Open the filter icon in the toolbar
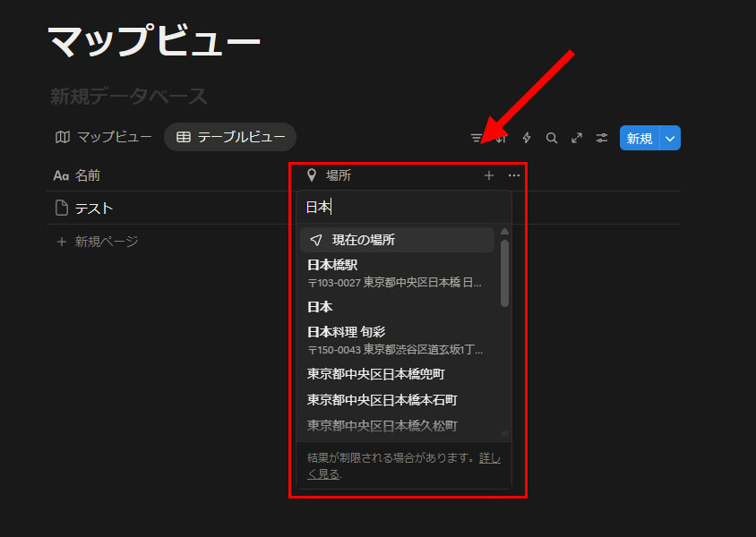Viewport: 756px width, 537px height. (477, 138)
